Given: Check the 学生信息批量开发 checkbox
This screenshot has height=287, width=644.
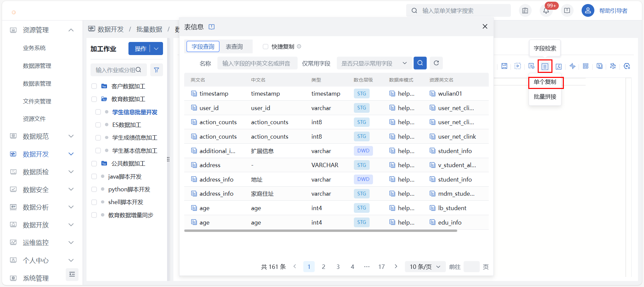Looking at the screenshot, I should pos(98,112).
